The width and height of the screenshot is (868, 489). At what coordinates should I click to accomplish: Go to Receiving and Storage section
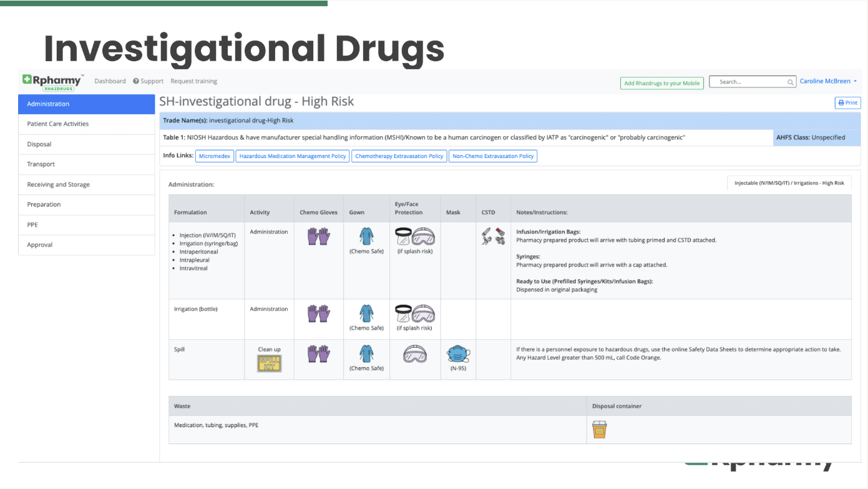pyautogui.click(x=87, y=185)
